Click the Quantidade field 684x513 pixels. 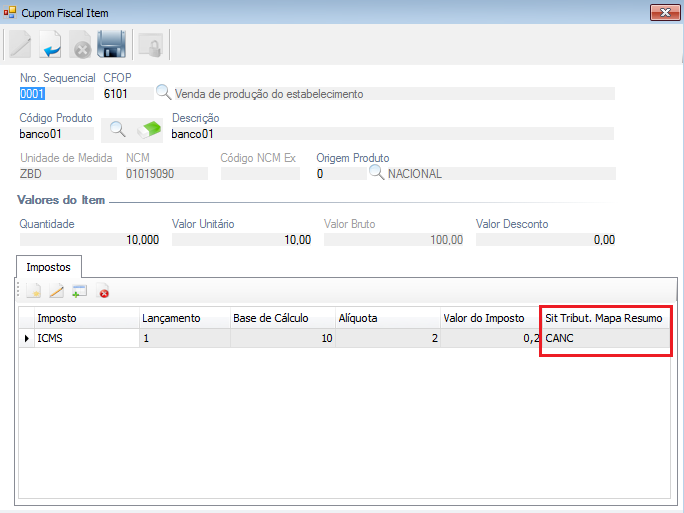click(x=89, y=239)
